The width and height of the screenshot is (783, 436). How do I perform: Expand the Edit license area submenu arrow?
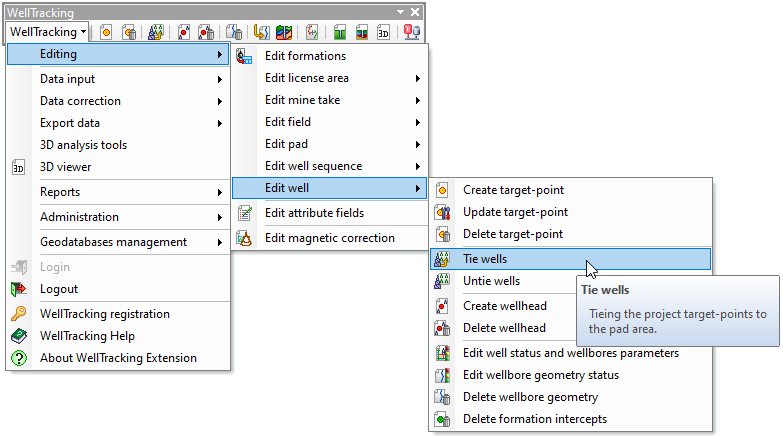tap(417, 78)
